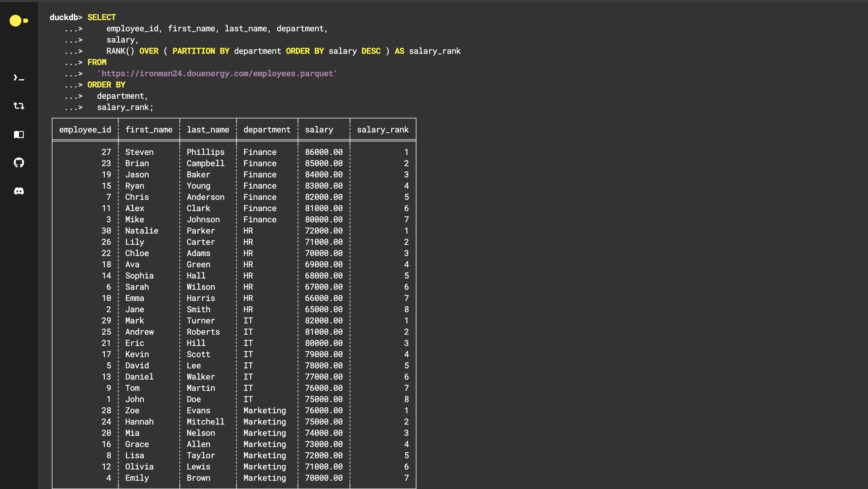868x489 pixels.
Task: Click the salary column header
Action: 319,129
